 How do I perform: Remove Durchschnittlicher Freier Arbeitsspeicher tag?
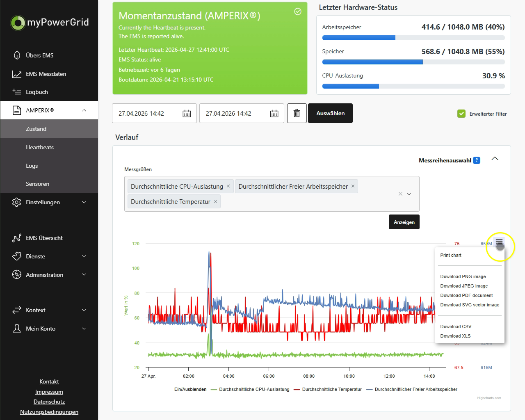pyautogui.click(x=353, y=186)
